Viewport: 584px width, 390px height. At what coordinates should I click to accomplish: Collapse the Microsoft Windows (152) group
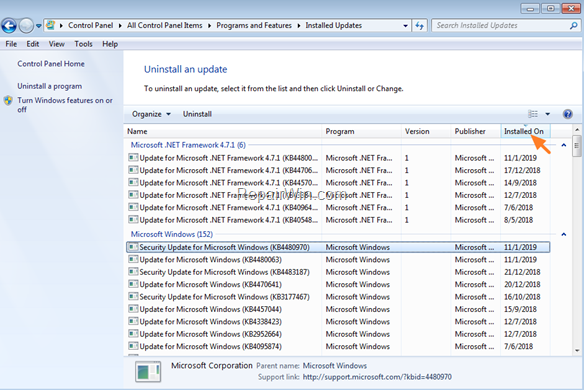564,234
